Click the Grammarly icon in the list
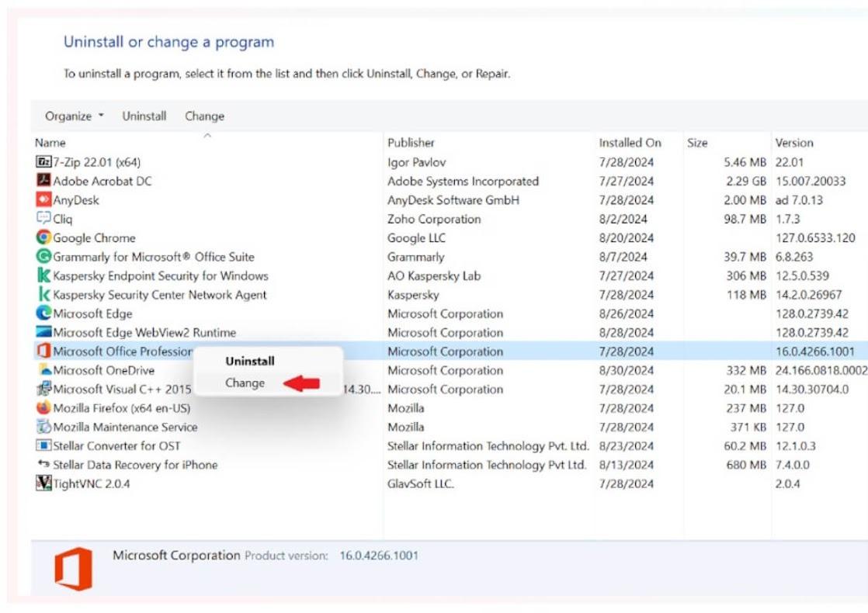868x613 pixels. point(43,256)
